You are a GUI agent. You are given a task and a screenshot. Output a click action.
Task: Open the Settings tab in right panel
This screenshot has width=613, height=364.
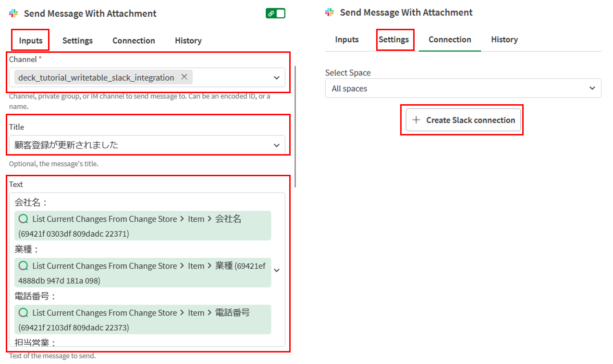click(x=393, y=39)
